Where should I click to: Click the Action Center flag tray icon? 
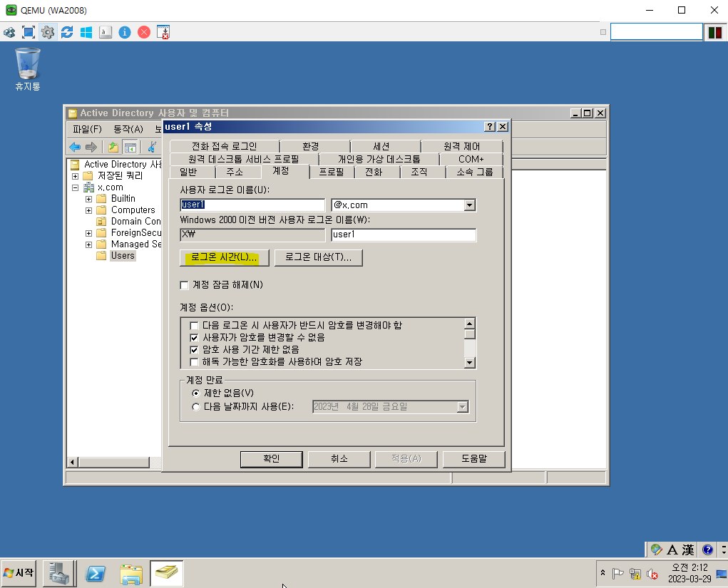pyautogui.click(x=617, y=574)
